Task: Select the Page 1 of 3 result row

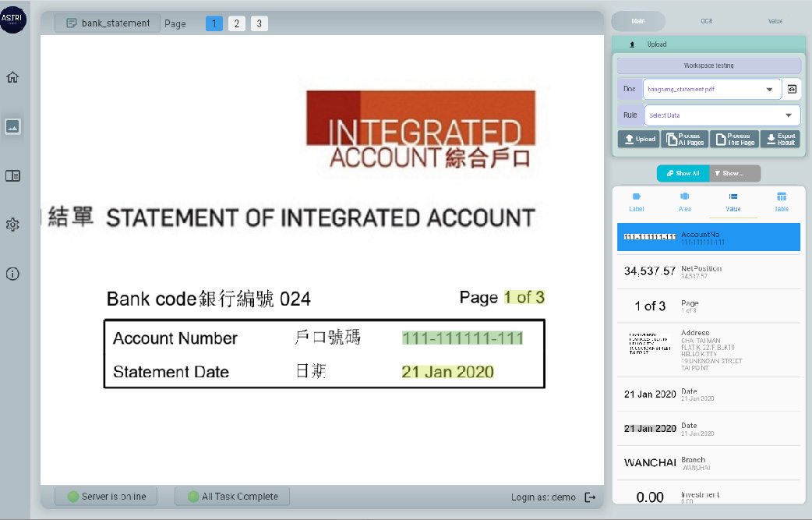Action: tap(708, 306)
